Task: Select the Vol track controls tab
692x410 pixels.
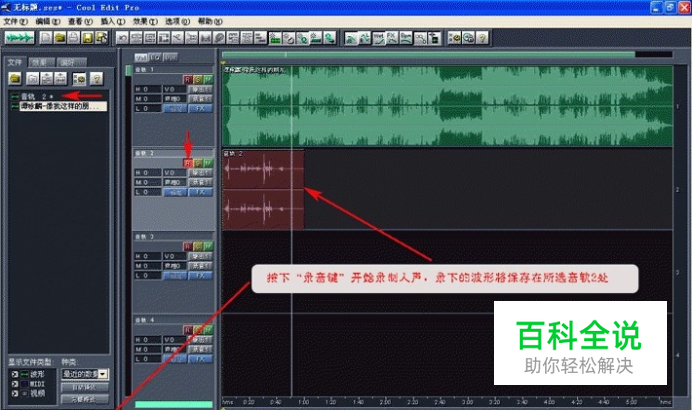Action: click(141, 57)
